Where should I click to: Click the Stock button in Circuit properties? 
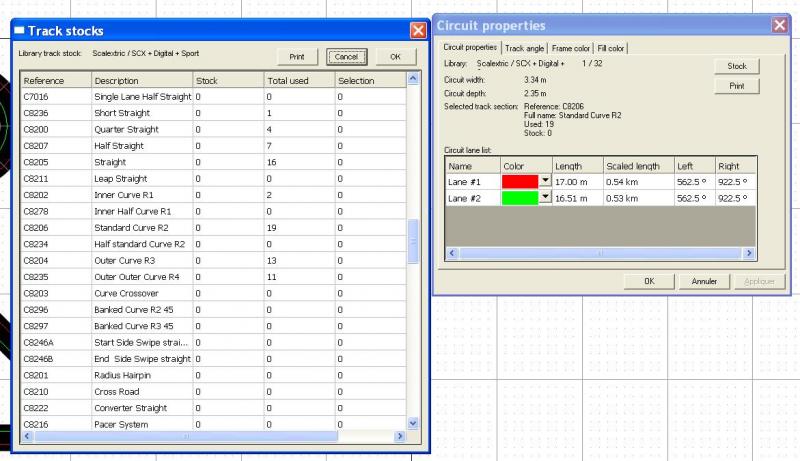pyautogui.click(x=736, y=66)
